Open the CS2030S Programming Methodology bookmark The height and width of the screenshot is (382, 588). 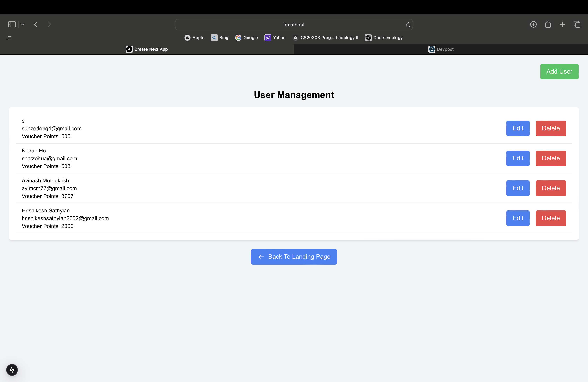coord(325,38)
